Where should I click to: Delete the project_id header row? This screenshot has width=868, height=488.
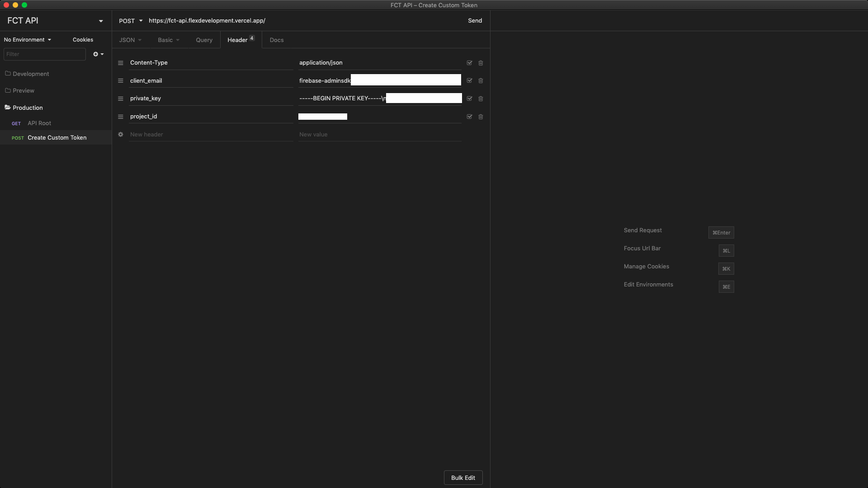481,117
